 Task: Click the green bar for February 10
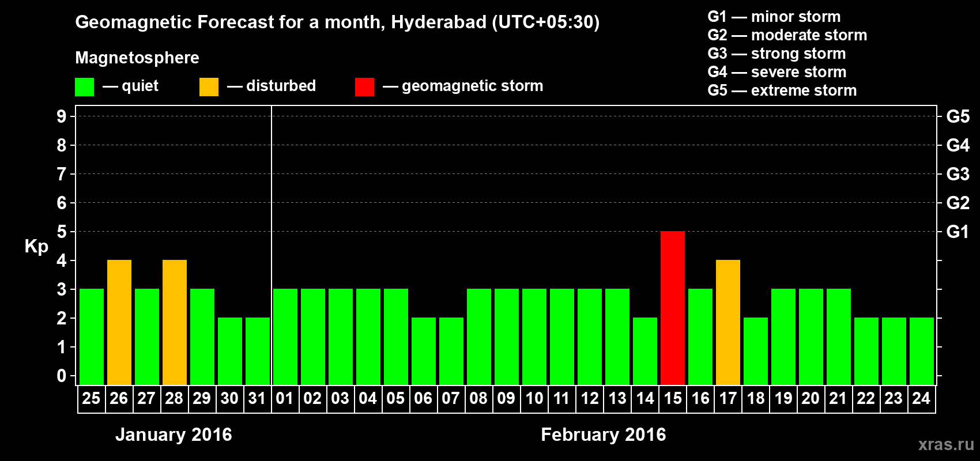(534, 337)
